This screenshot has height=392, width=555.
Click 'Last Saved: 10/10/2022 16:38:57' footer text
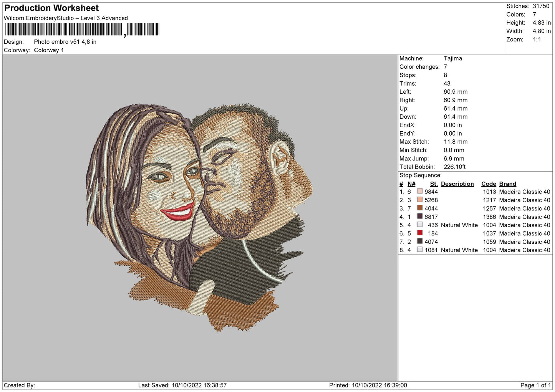pos(182,385)
